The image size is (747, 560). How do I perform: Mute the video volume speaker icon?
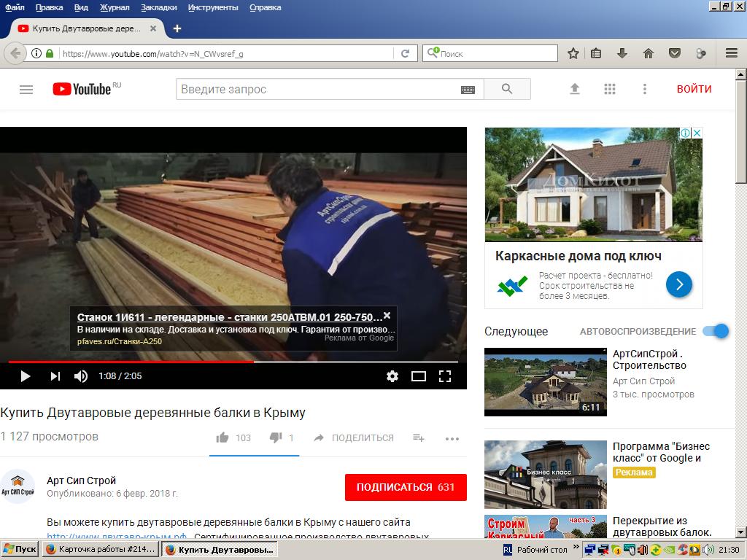(x=81, y=376)
